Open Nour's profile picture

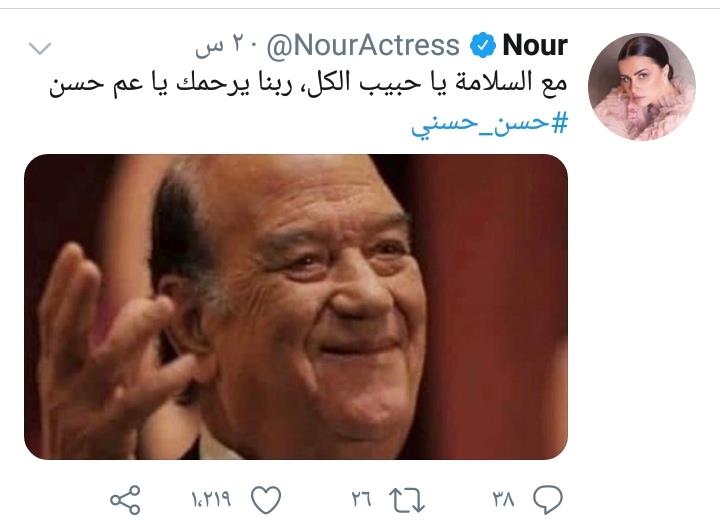[x=641, y=86]
